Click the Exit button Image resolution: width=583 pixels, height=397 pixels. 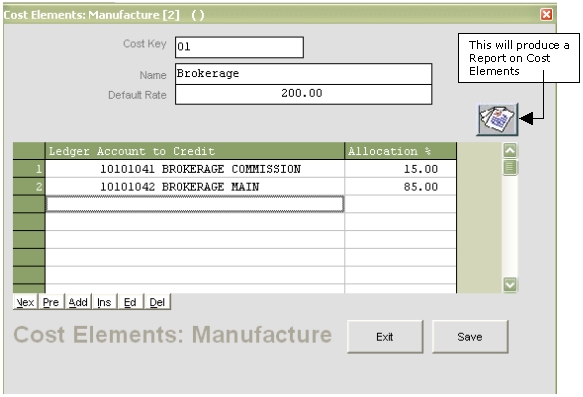click(385, 337)
